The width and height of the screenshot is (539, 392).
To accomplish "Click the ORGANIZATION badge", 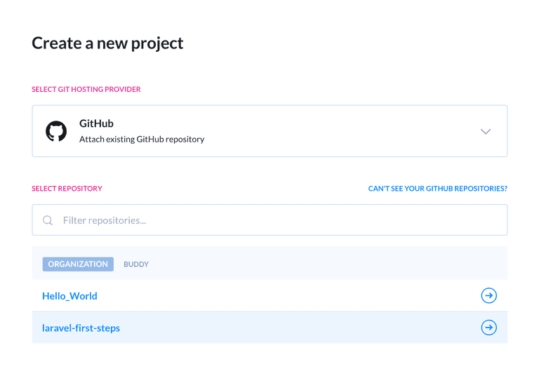I will [x=78, y=264].
